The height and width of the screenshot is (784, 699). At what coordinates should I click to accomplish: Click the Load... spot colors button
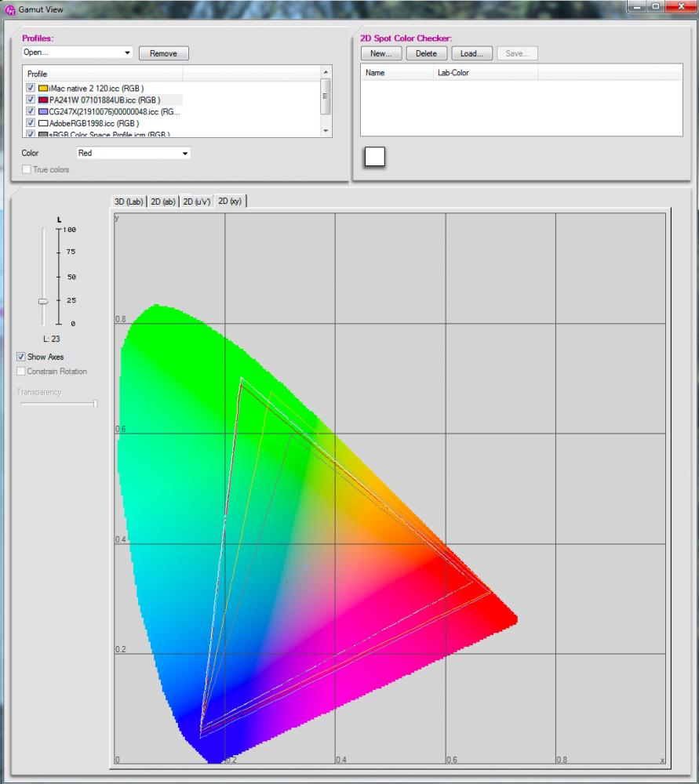click(471, 53)
